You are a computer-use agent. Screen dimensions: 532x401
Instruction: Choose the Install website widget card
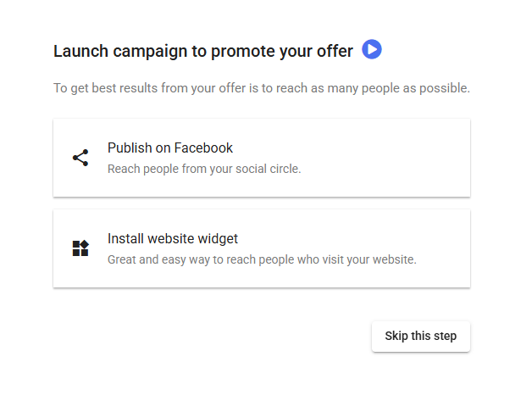pyautogui.click(x=261, y=248)
